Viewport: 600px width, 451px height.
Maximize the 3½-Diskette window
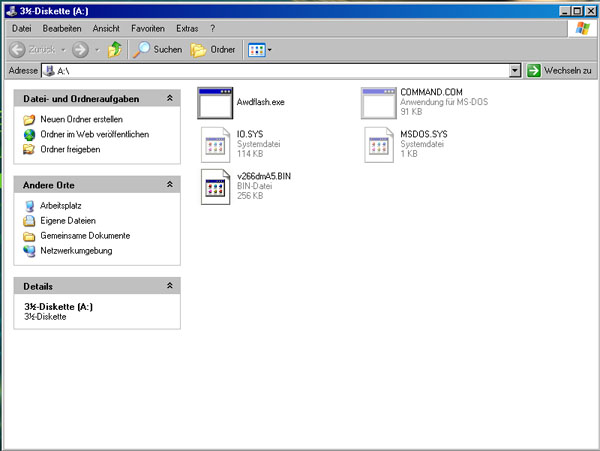[x=578, y=11]
